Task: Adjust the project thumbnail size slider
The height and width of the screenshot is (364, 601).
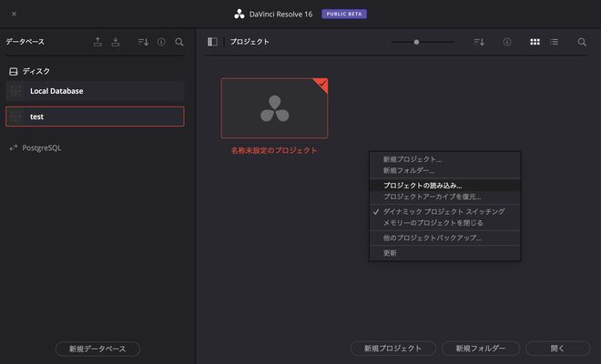Action: [x=416, y=42]
